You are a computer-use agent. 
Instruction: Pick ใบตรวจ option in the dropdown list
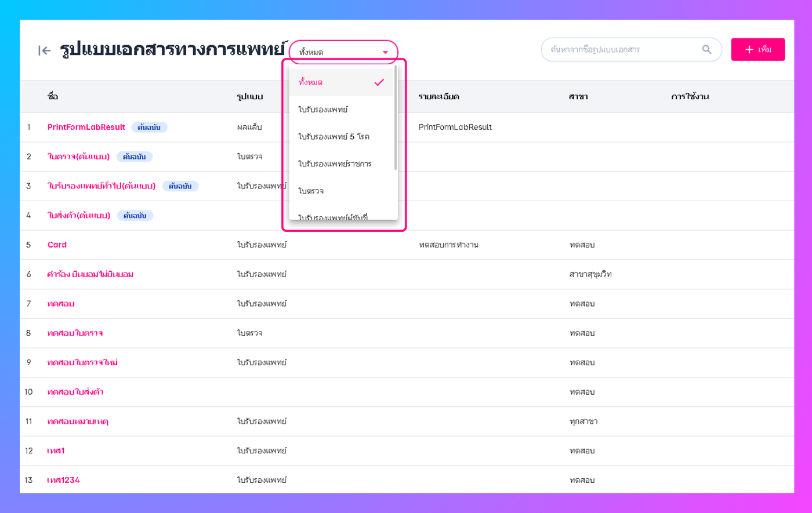[x=342, y=191]
